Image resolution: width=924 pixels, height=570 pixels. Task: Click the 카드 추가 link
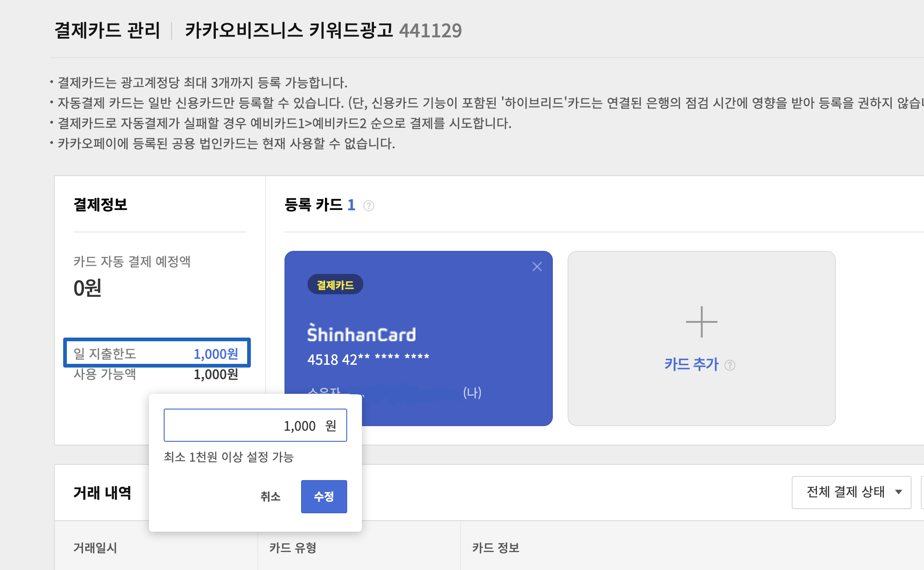point(691,364)
